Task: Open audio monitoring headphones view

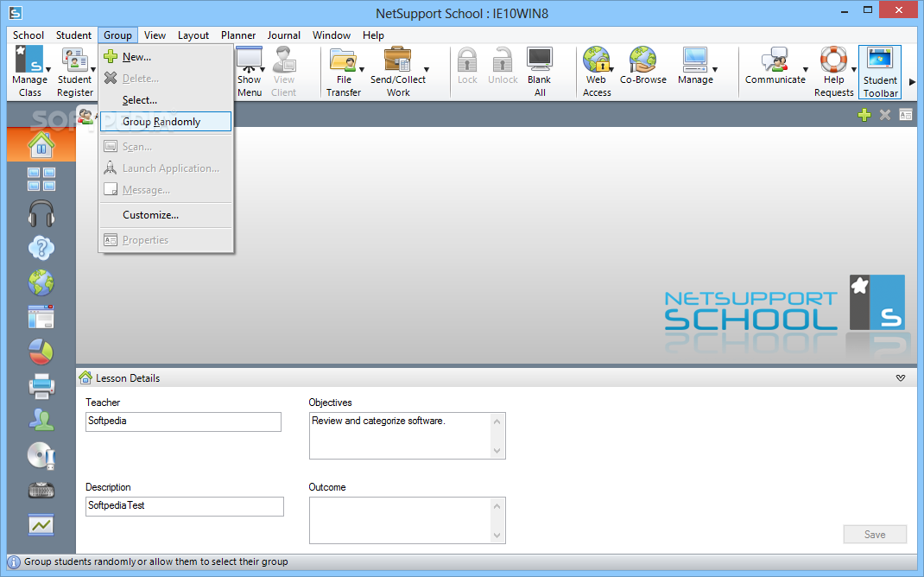Action: pyautogui.click(x=41, y=213)
